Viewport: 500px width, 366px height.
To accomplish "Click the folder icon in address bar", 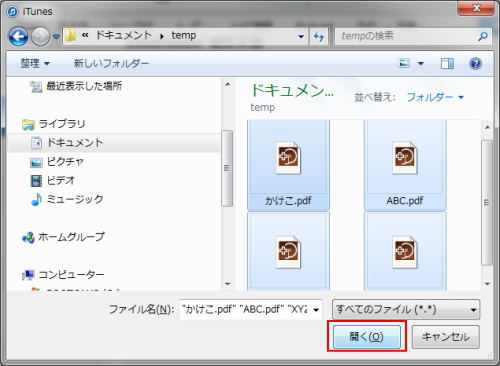I will coord(70,36).
